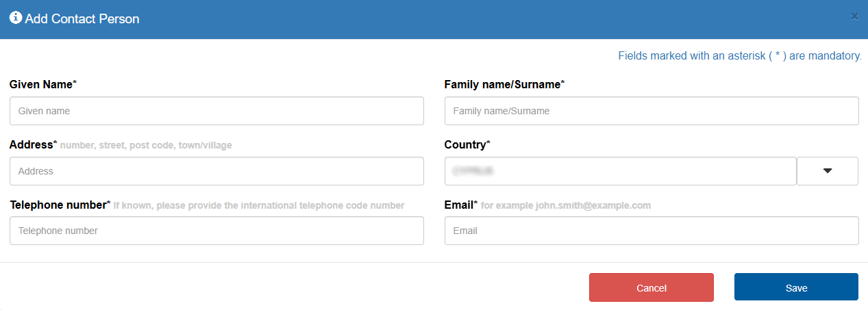Click the Family name/Surname label
The height and width of the screenshot is (310, 868).
click(502, 85)
